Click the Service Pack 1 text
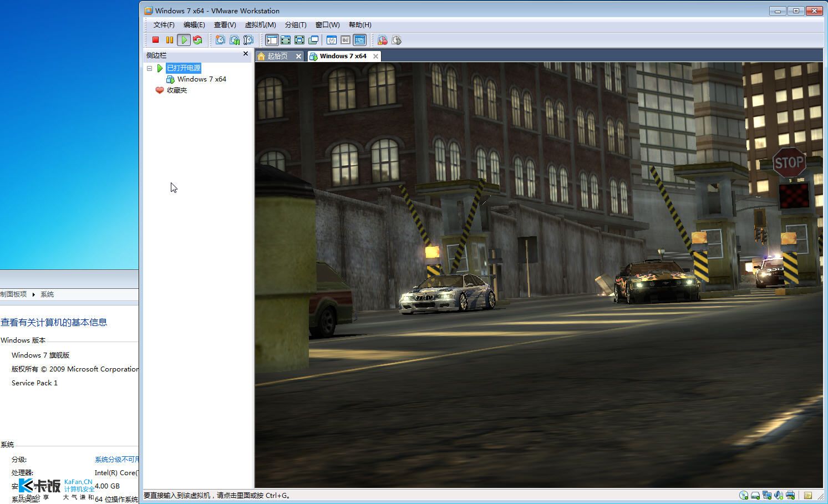Screen dimensions: 828x504 34,383
